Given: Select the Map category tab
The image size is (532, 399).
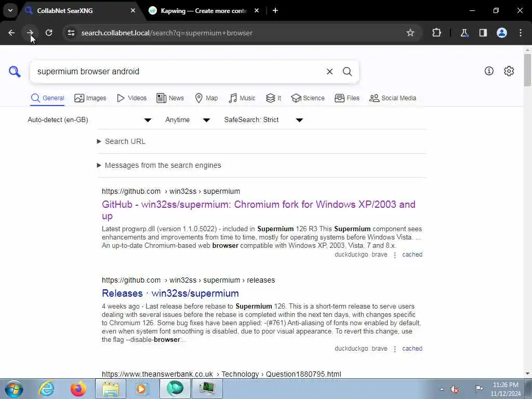Looking at the screenshot, I should pyautogui.click(x=206, y=98).
